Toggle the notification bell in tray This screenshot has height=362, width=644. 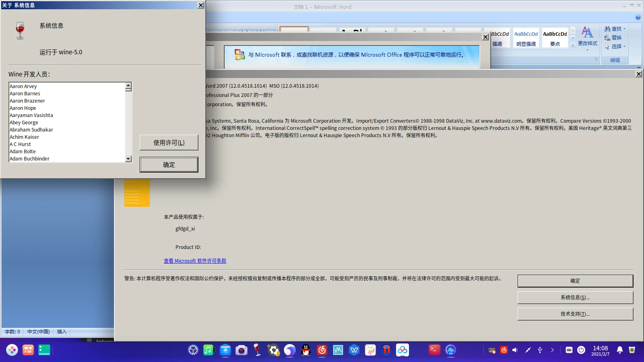[620, 350]
